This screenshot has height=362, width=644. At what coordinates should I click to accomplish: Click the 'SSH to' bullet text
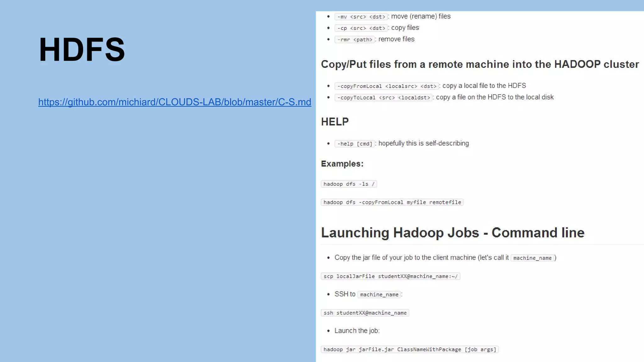tap(345, 294)
